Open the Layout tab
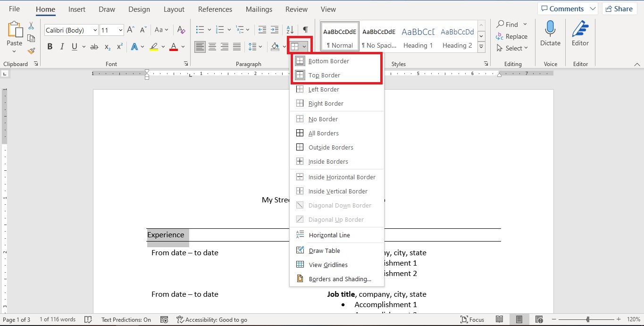 174,9
